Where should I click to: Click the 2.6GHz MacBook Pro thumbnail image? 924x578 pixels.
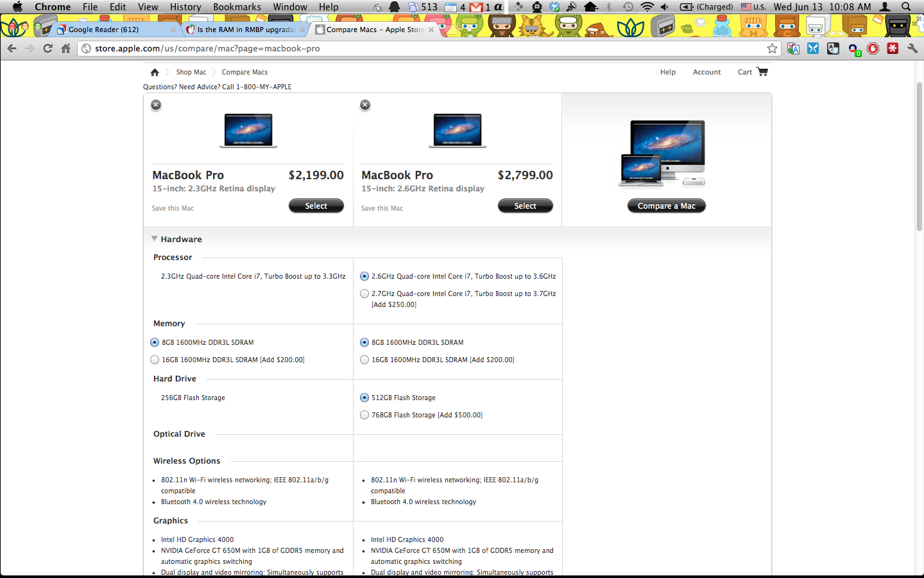pos(458,130)
